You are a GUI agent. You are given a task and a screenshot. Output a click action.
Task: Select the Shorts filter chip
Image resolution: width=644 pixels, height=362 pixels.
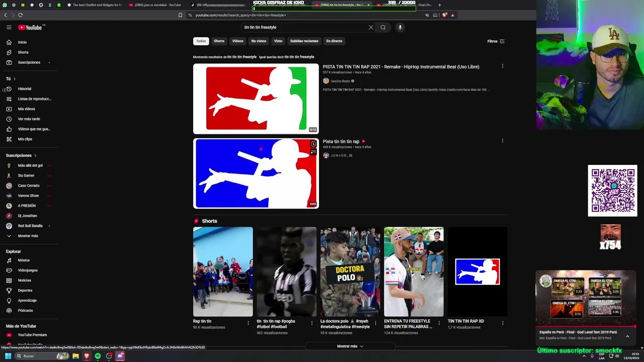click(219, 41)
